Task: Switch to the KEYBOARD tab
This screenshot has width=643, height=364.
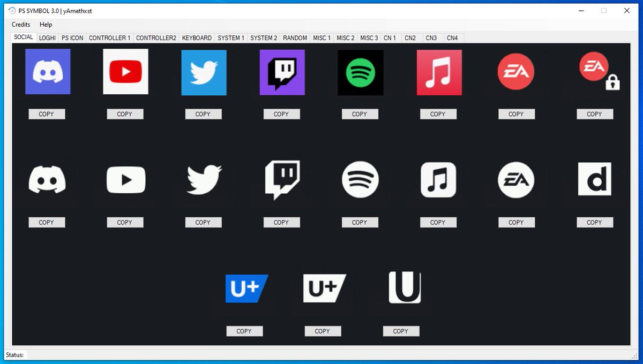Action: click(x=197, y=38)
